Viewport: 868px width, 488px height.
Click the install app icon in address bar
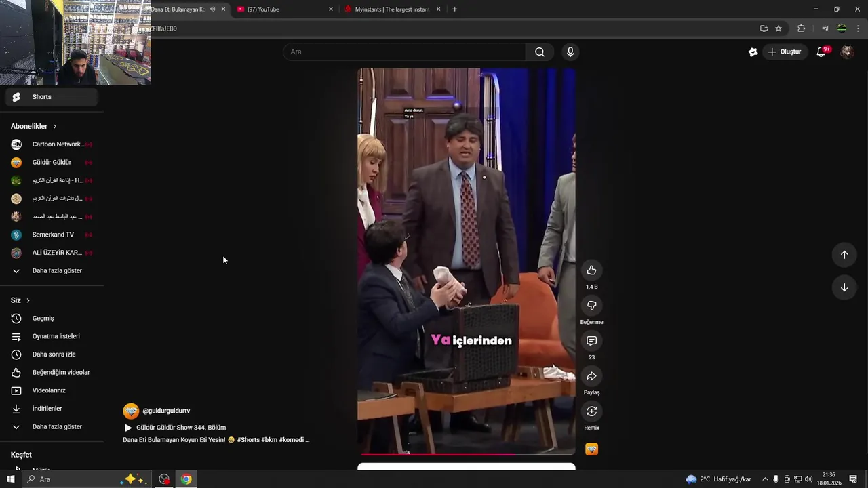(x=764, y=28)
